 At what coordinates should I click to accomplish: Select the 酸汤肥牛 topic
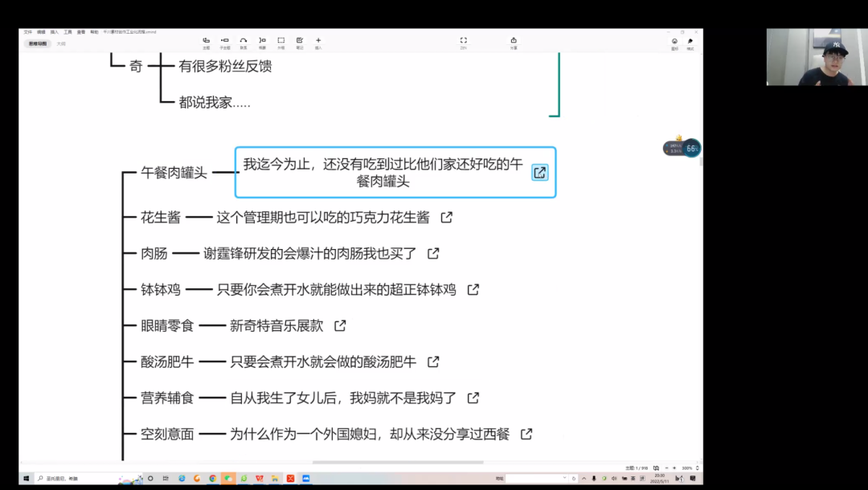tap(167, 361)
